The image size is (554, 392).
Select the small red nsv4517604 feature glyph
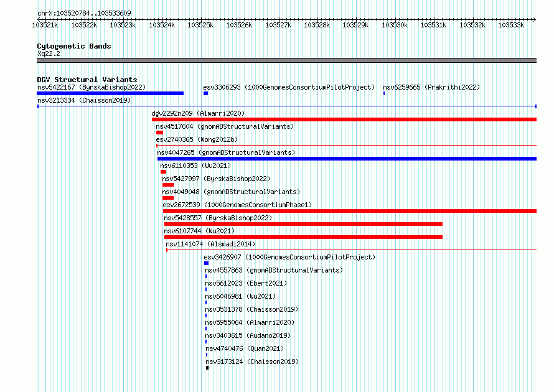160,133
